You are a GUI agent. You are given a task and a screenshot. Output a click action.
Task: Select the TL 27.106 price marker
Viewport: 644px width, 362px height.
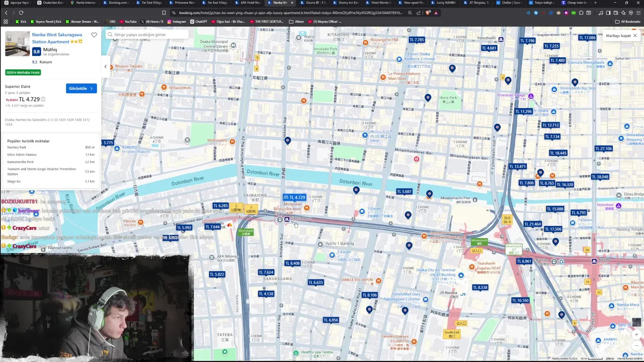pyautogui.click(x=603, y=149)
